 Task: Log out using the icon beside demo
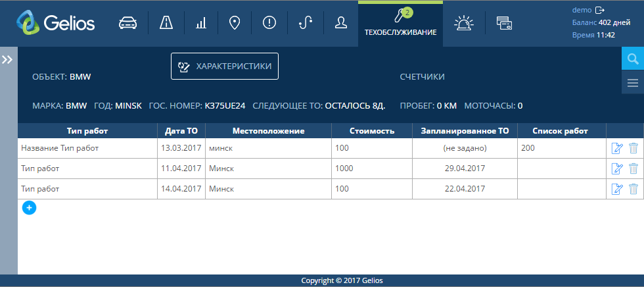[x=599, y=10]
